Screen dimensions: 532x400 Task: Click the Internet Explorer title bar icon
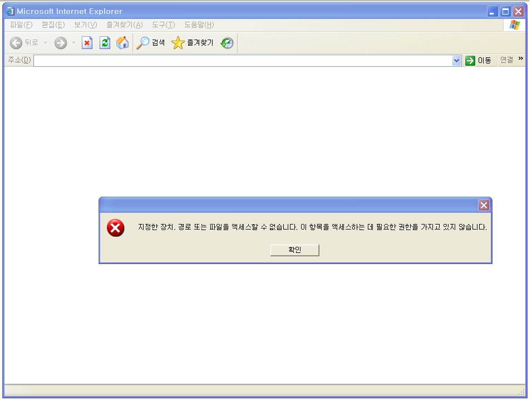pos(10,11)
